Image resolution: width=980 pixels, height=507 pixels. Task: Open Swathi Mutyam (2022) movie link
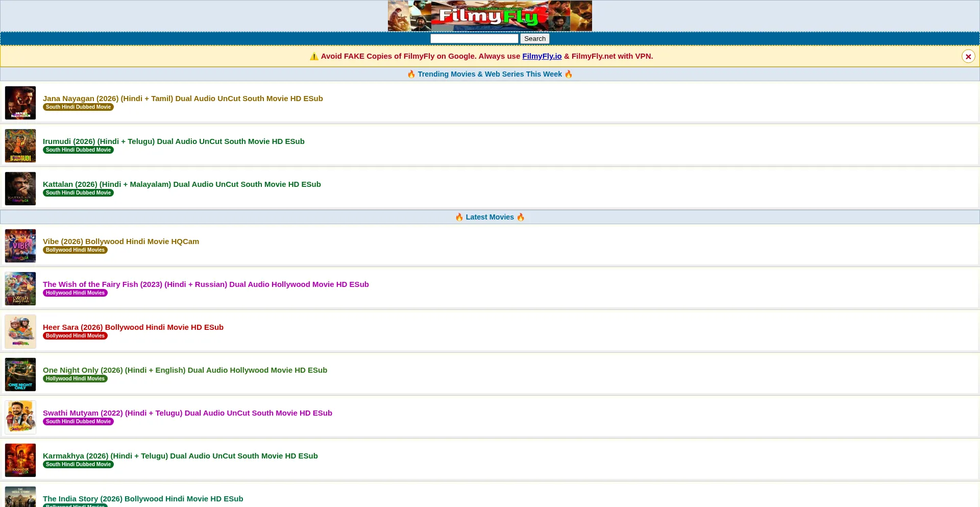(x=187, y=413)
